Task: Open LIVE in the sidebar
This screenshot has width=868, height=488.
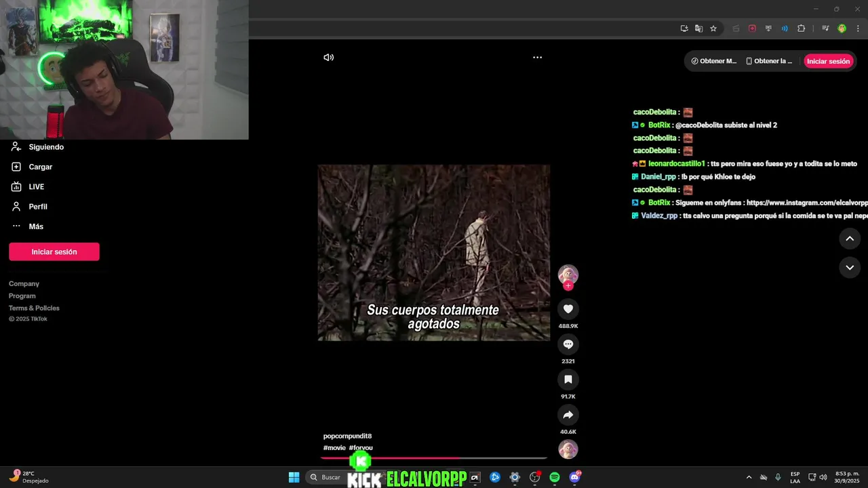Action: (28, 186)
